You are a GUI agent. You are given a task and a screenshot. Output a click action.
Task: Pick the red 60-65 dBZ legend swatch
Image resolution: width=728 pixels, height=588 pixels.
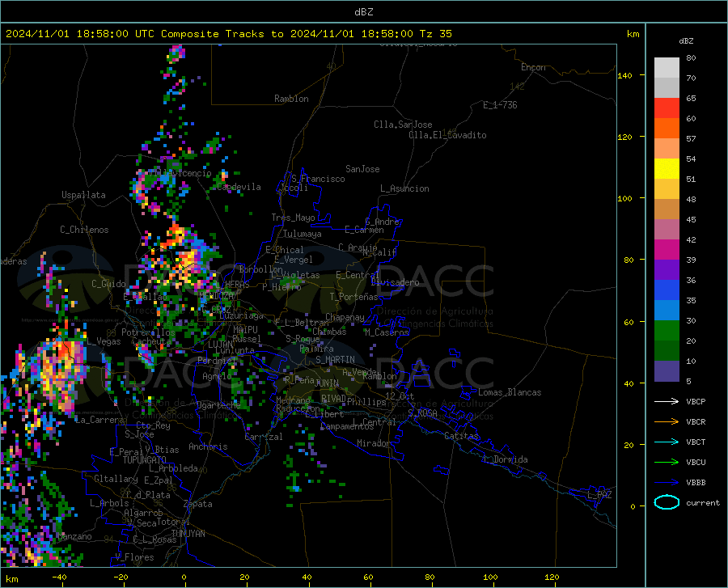667,108
